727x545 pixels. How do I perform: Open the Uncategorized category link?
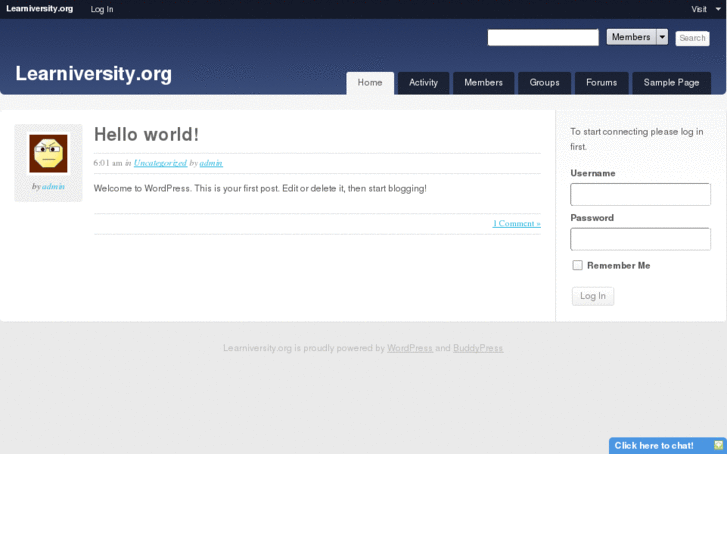click(160, 163)
